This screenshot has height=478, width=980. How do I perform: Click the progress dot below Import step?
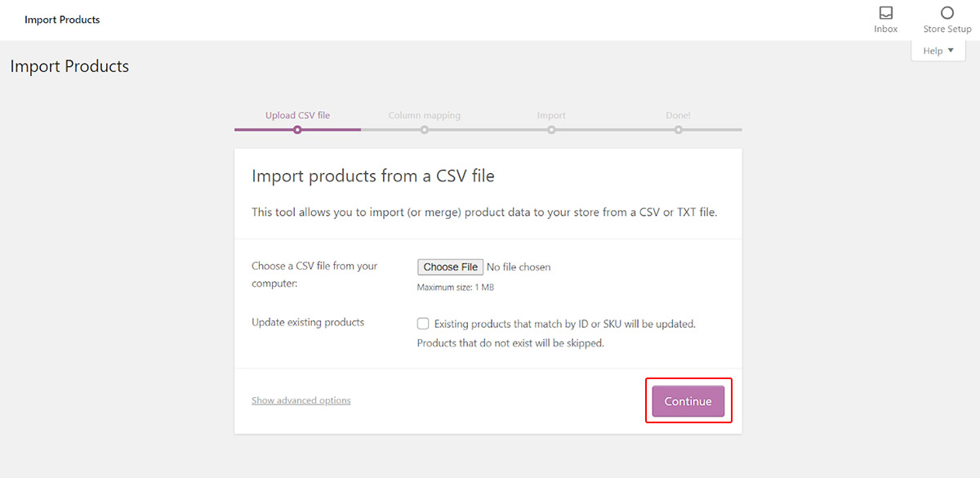[x=551, y=129]
